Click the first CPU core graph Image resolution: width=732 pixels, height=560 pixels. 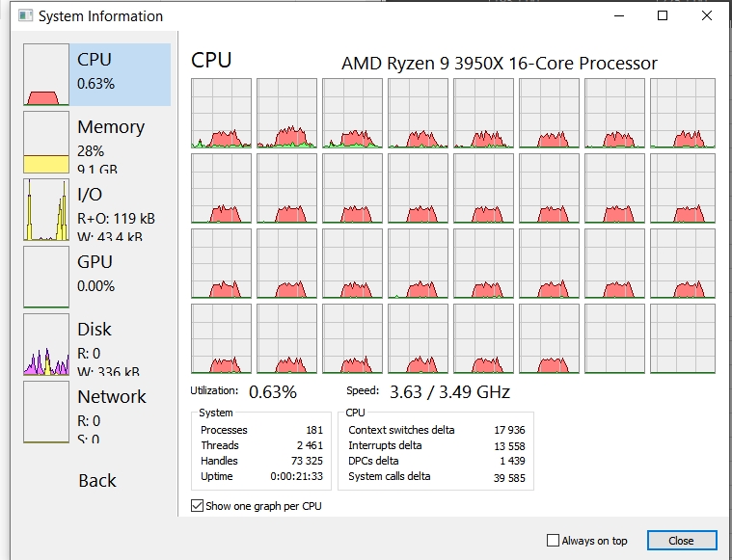[222, 113]
